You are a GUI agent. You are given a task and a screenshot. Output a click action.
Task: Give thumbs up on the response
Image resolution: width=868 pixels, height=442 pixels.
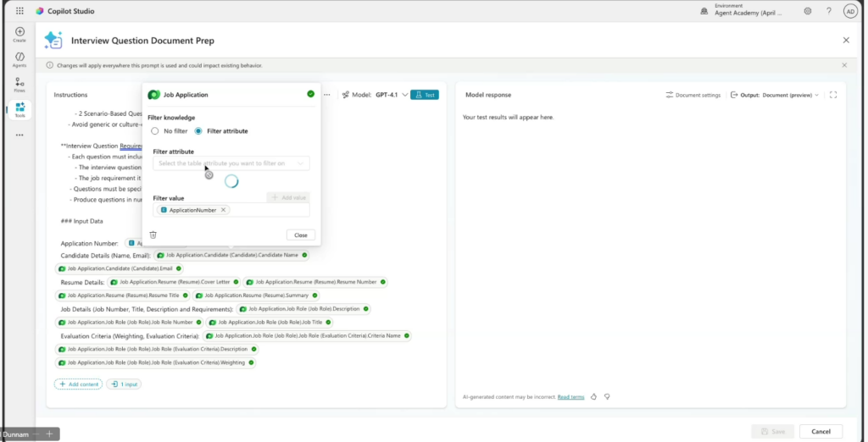coord(593,396)
